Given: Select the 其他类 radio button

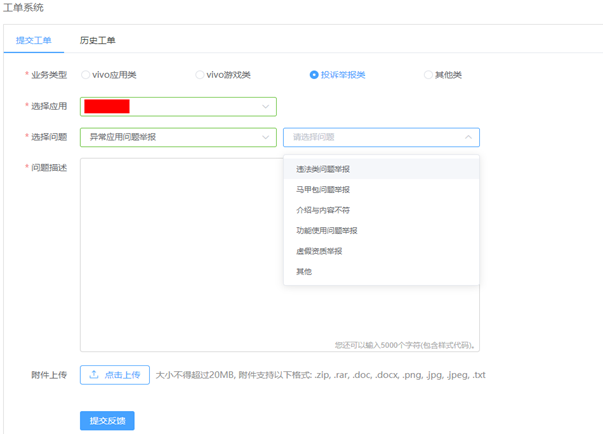Looking at the screenshot, I should click(428, 75).
